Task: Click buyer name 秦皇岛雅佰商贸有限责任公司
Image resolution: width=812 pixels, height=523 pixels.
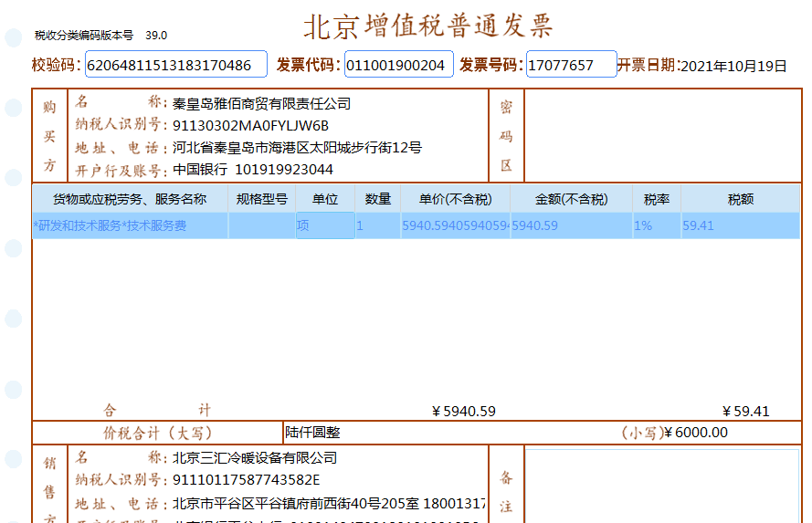Action: pyautogui.click(x=261, y=103)
